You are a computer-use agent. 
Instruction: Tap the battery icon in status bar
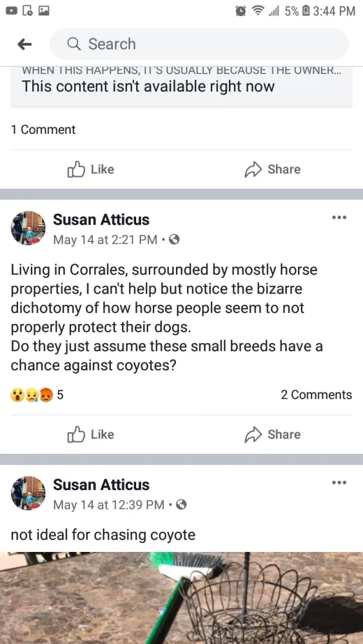tap(305, 11)
